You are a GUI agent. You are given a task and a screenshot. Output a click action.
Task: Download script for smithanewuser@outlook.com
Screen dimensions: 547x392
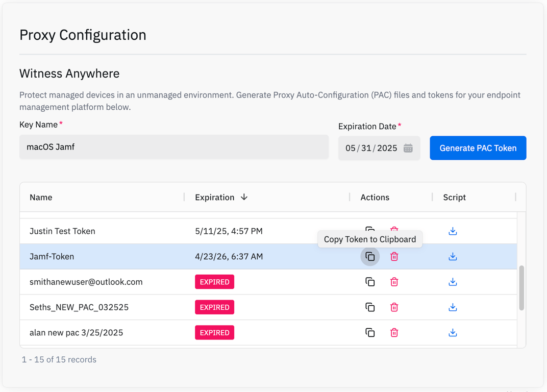click(453, 282)
